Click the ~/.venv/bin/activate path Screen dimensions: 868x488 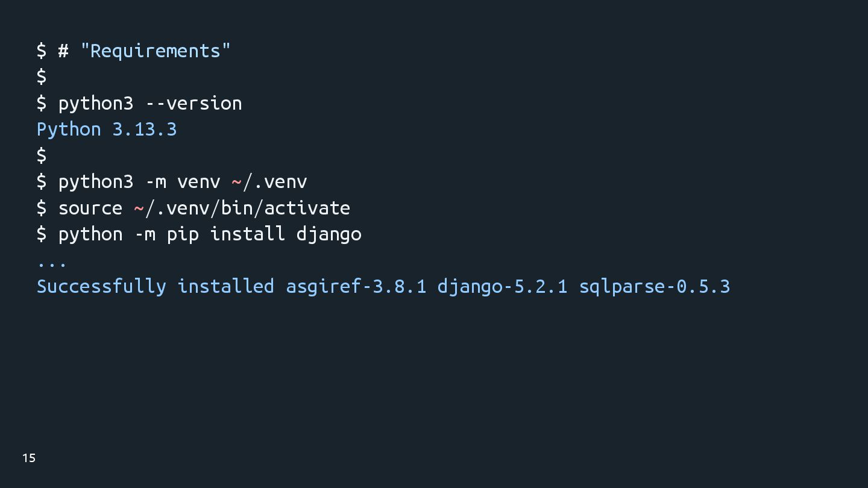pyautogui.click(x=242, y=208)
